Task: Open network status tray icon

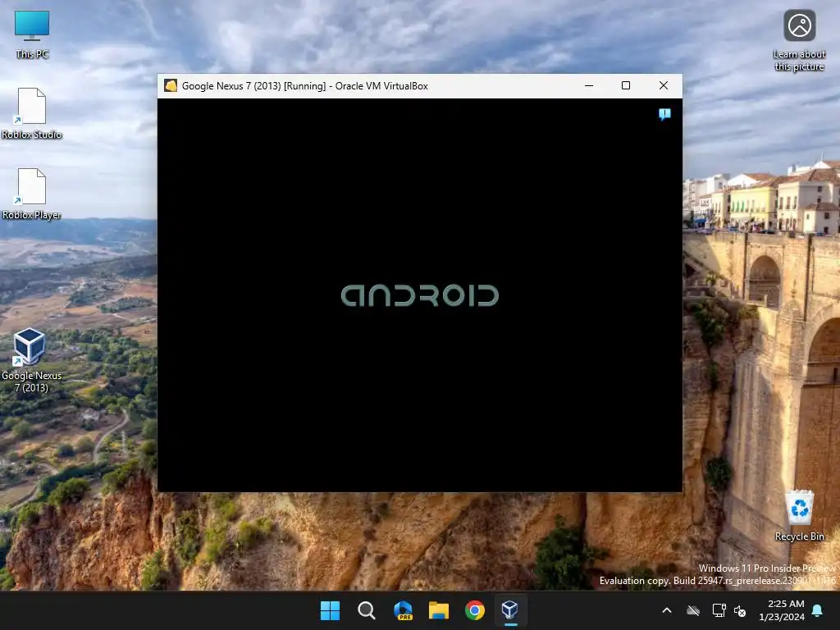Action: pos(719,610)
